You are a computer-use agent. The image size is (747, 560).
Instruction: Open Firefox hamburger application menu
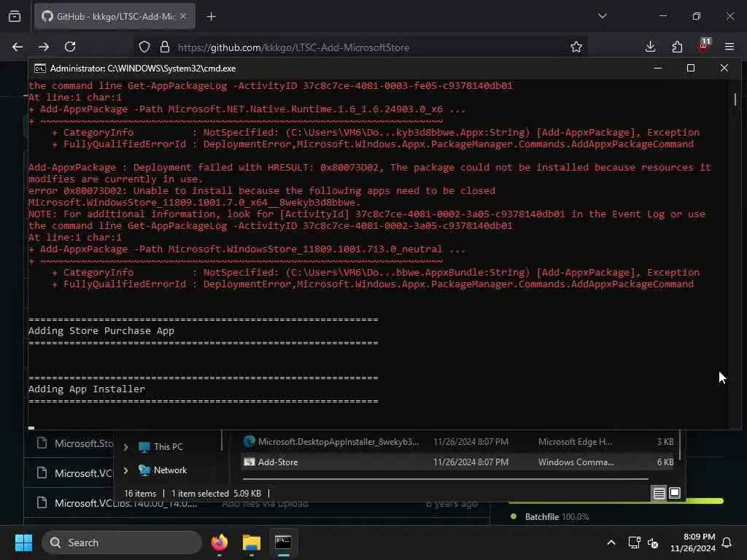(x=729, y=47)
